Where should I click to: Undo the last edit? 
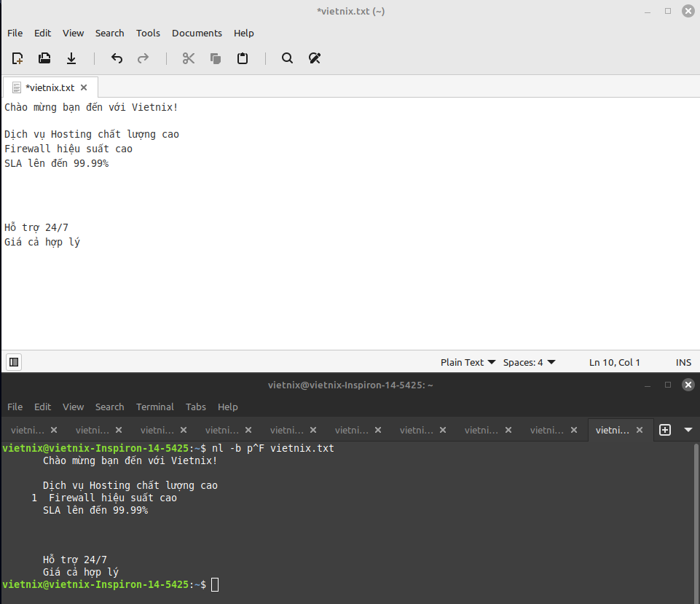pos(117,58)
